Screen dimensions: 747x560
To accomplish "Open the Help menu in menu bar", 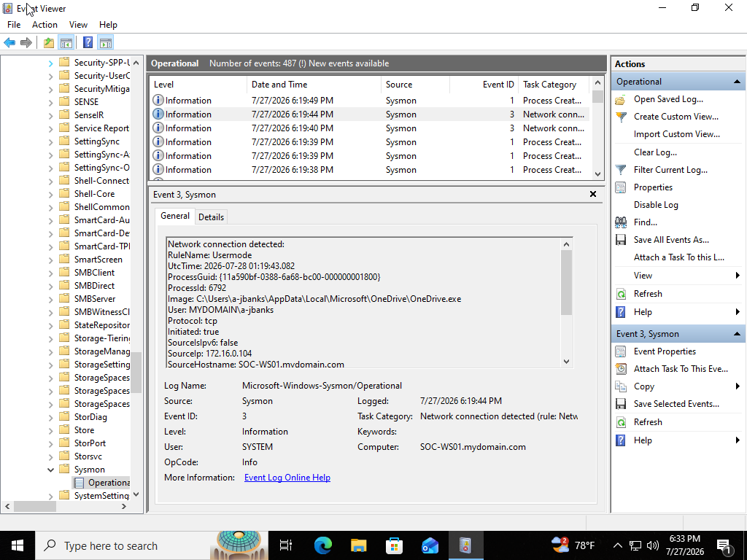I will tap(108, 25).
